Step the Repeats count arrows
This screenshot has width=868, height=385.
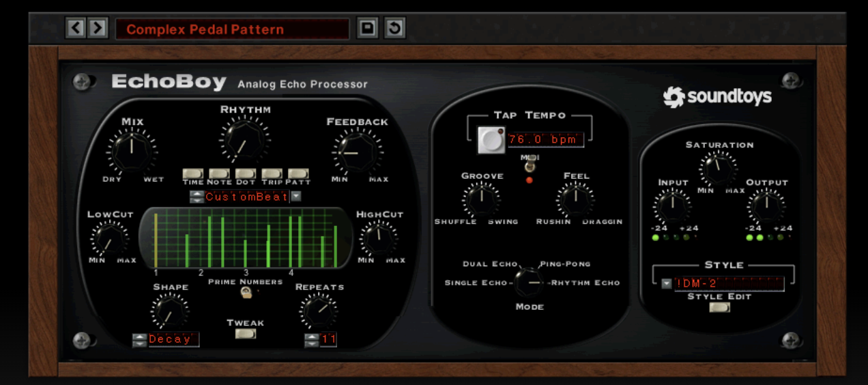pyautogui.click(x=312, y=339)
